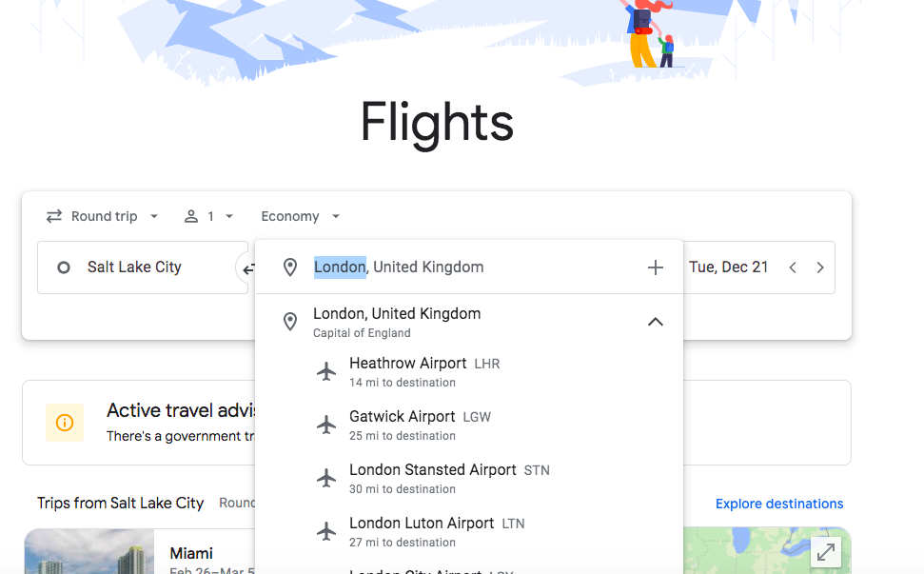Follow the Explore destinations link
Viewport: 924px width, 574px height.
pyautogui.click(x=779, y=503)
